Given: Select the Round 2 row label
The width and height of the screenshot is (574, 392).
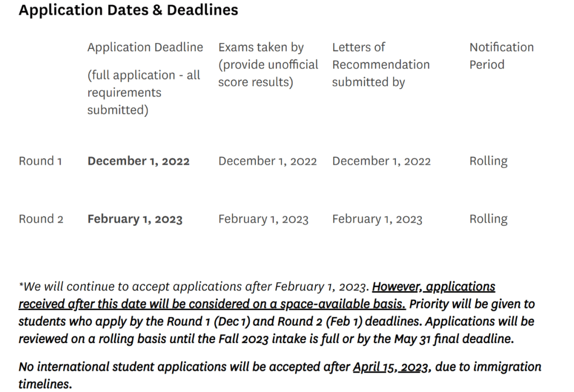Looking at the screenshot, I should point(41,219).
